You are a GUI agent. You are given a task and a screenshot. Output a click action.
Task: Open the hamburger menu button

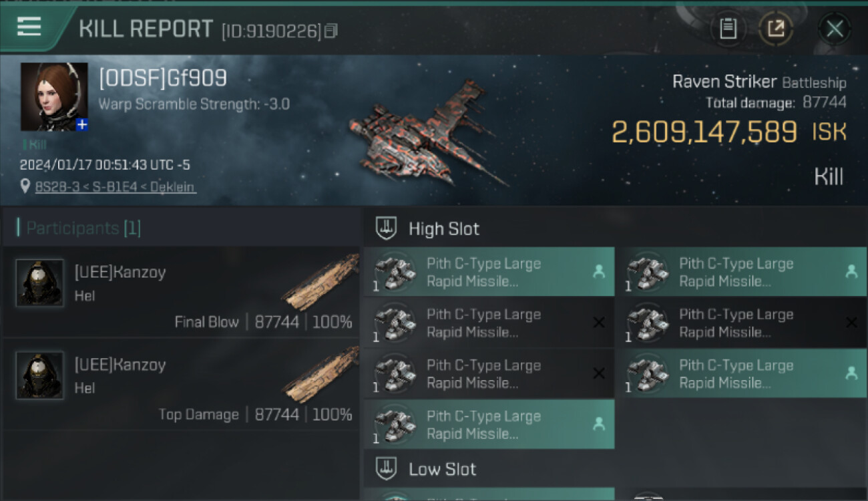click(29, 27)
